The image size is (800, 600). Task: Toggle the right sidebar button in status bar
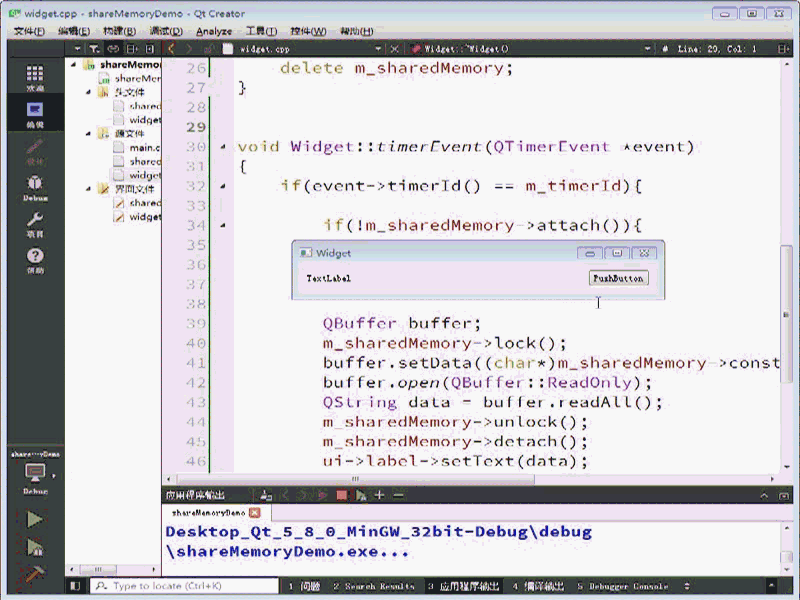click(x=771, y=586)
